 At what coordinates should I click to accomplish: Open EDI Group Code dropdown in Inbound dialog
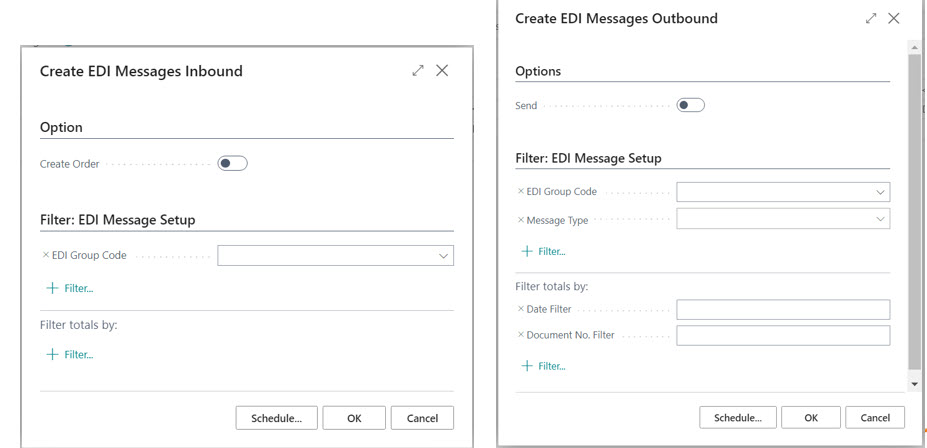click(x=443, y=256)
